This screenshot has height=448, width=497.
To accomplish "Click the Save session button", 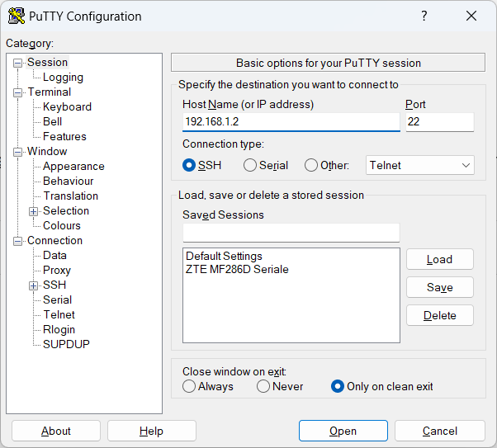I will pyautogui.click(x=439, y=287).
